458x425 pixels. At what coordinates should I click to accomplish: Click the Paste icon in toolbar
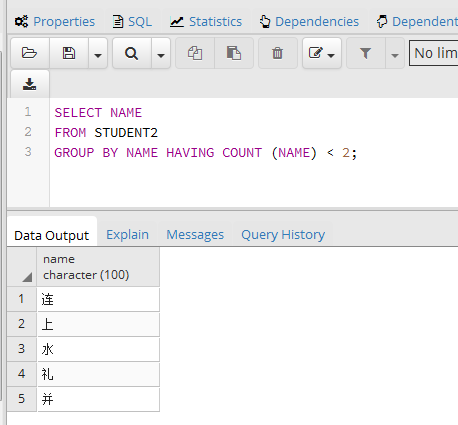(234, 53)
